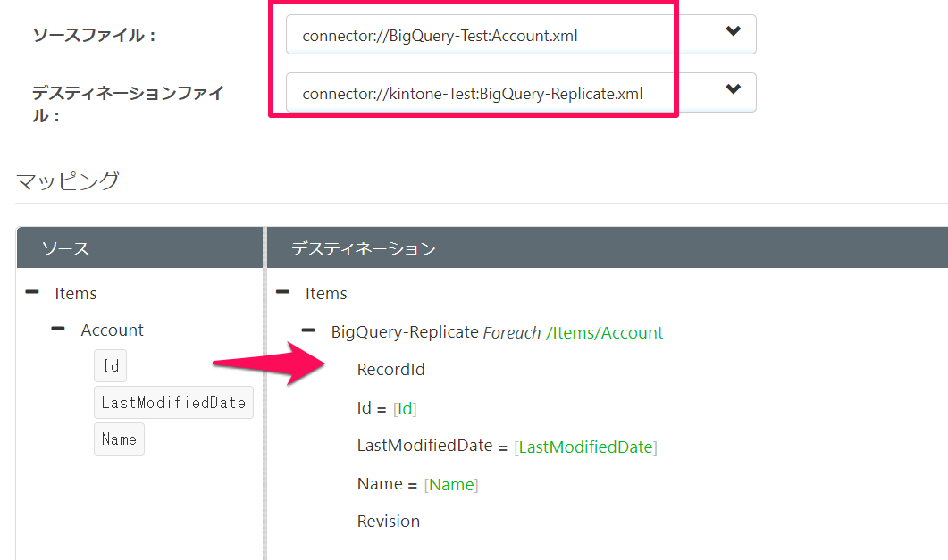Collapse the BigQuery-Replicate destination node

click(x=308, y=330)
